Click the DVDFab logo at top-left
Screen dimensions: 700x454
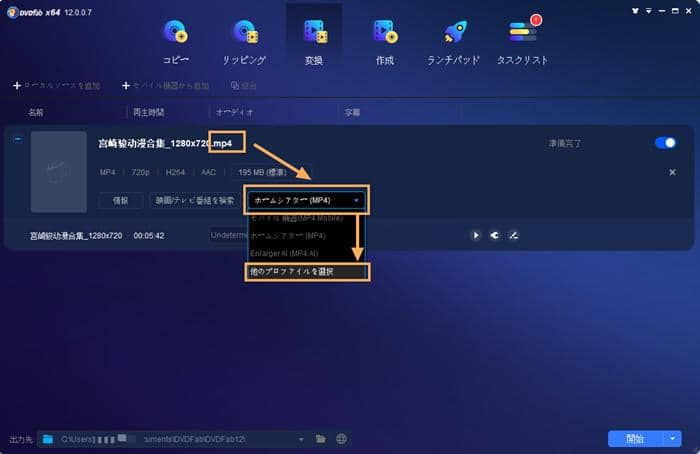click(12, 12)
